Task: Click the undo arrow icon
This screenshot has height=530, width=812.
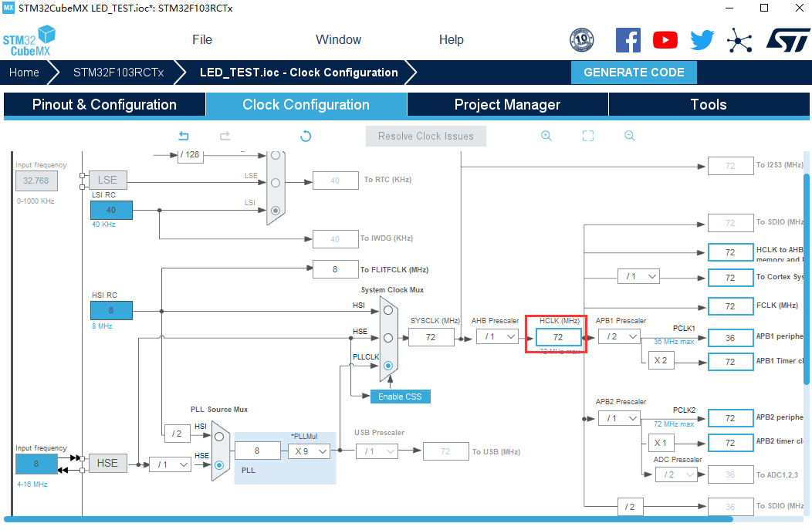Action: (184, 136)
